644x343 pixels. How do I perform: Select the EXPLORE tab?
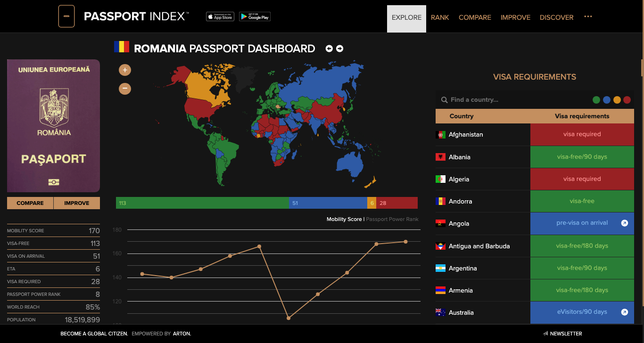point(406,19)
